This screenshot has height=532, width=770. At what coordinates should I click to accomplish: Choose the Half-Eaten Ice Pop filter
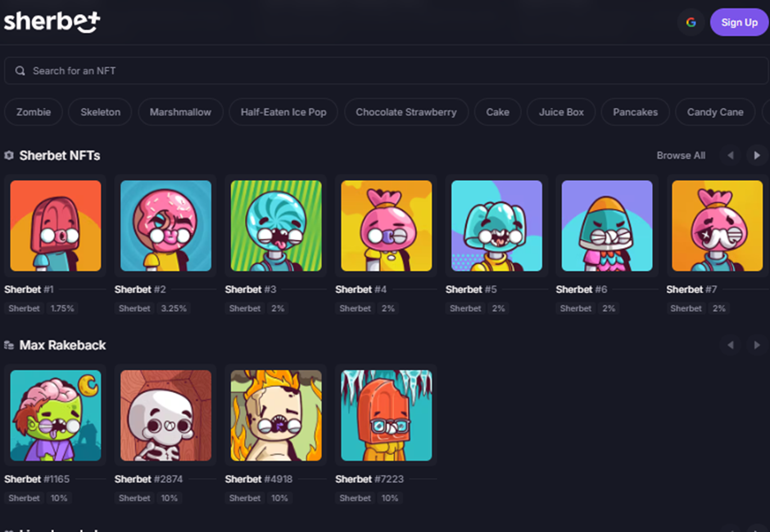(283, 112)
